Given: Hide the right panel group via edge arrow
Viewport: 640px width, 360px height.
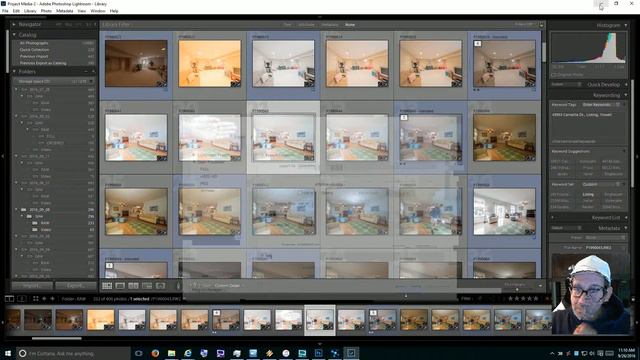Looking at the screenshot, I should (637, 156).
